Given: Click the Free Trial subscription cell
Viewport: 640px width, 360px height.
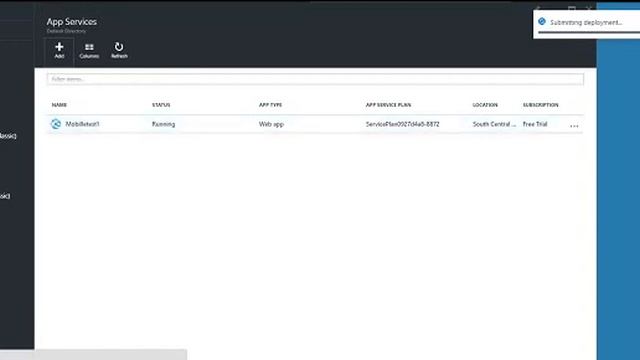Looking at the screenshot, I should coord(535,124).
